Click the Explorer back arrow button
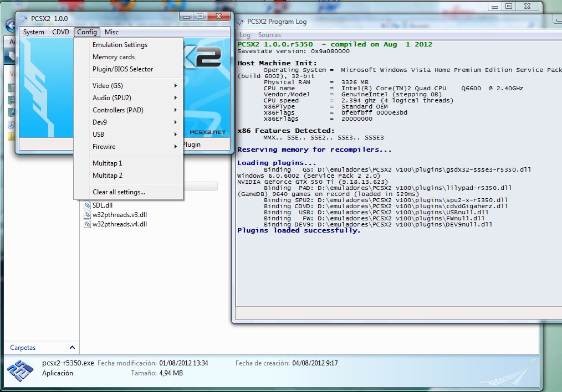 [11, 25]
